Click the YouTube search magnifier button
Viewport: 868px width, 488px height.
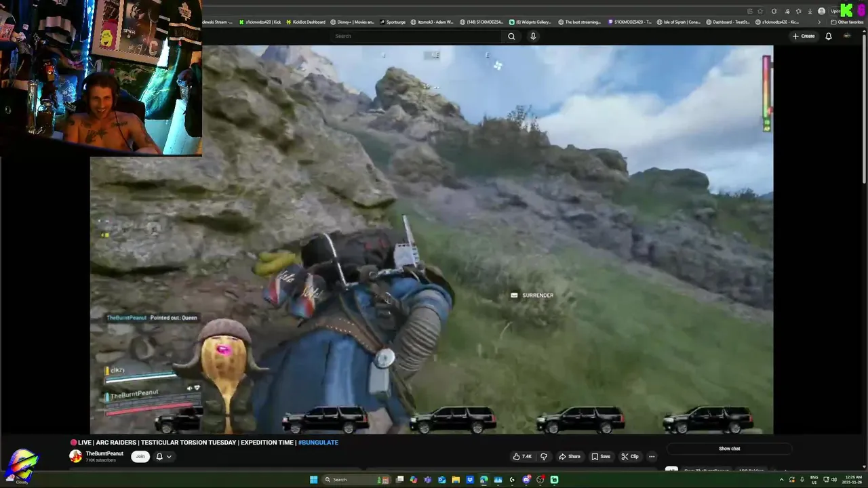click(511, 36)
